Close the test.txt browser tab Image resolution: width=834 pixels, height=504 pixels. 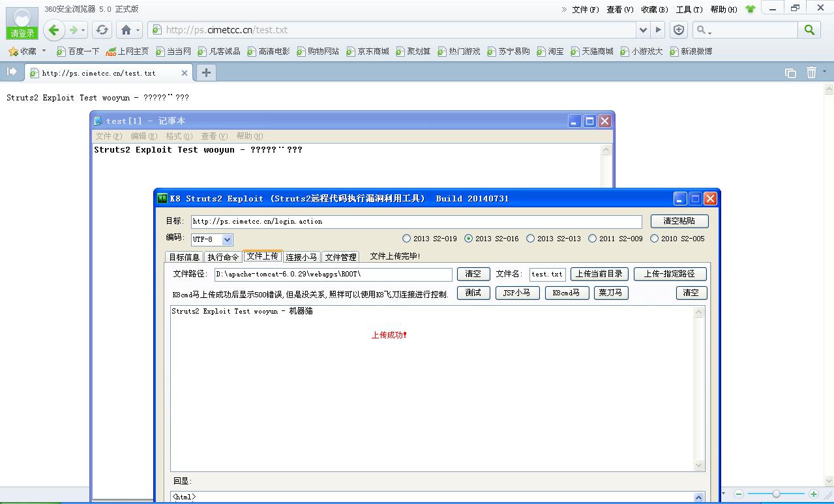[185, 73]
